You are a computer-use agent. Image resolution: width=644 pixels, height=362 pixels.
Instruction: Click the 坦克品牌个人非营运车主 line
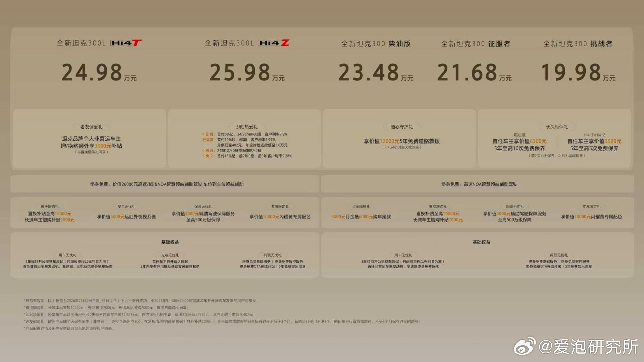(x=91, y=139)
